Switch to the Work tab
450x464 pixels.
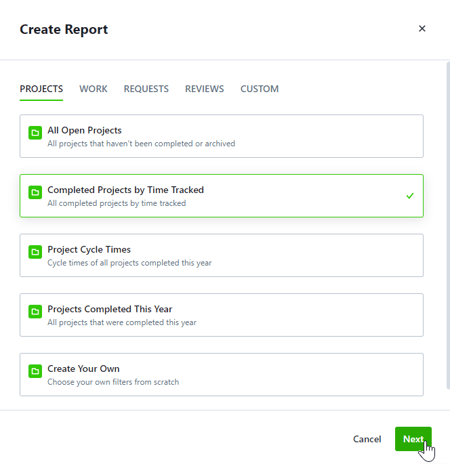pos(93,89)
